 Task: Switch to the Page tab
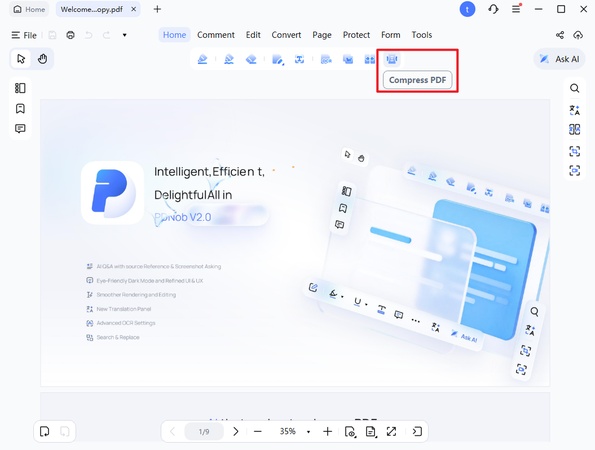(x=322, y=35)
